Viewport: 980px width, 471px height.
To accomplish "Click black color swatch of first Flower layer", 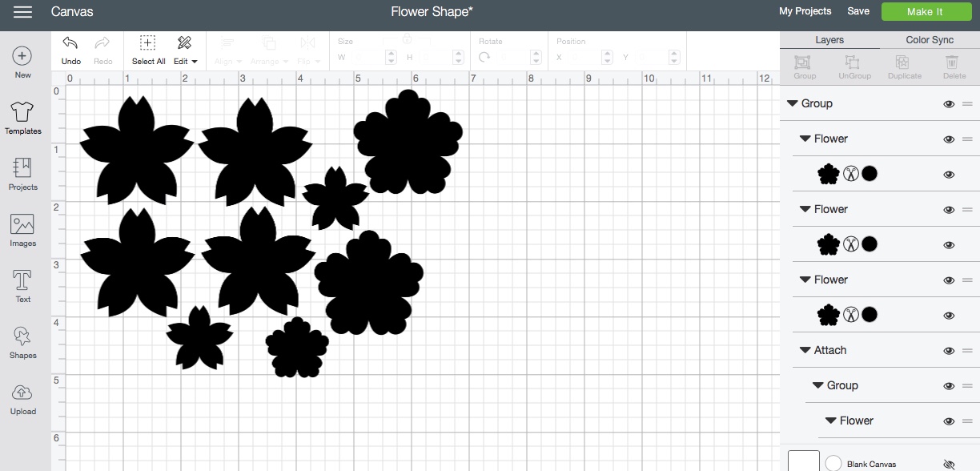I will 870,174.
